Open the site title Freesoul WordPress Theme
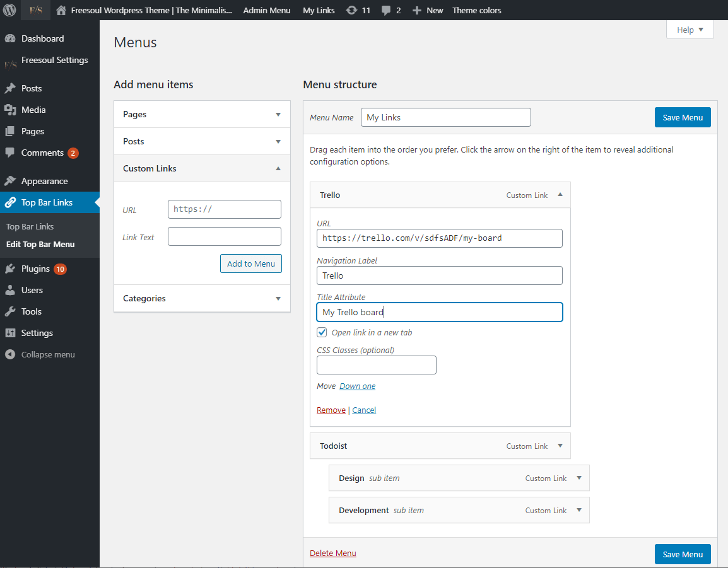728x568 pixels. 151,10
